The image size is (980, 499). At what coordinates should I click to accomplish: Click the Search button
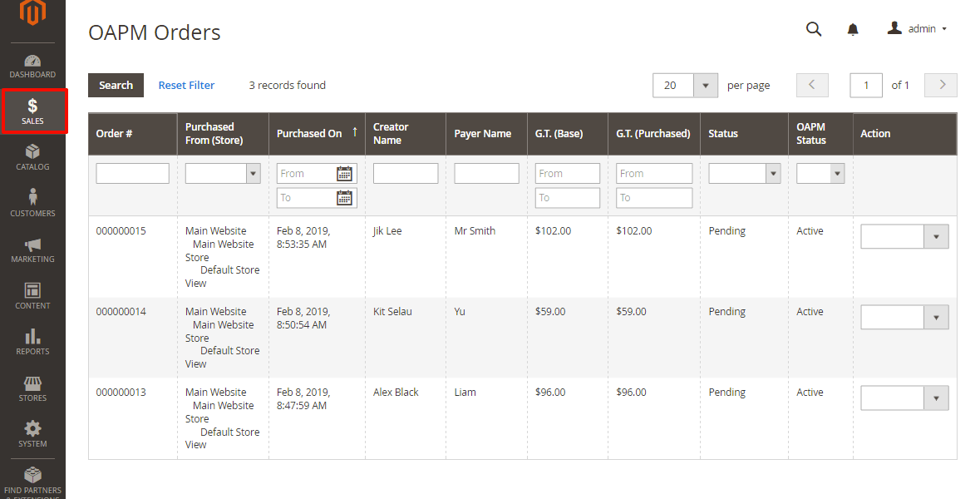pyautogui.click(x=116, y=86)
